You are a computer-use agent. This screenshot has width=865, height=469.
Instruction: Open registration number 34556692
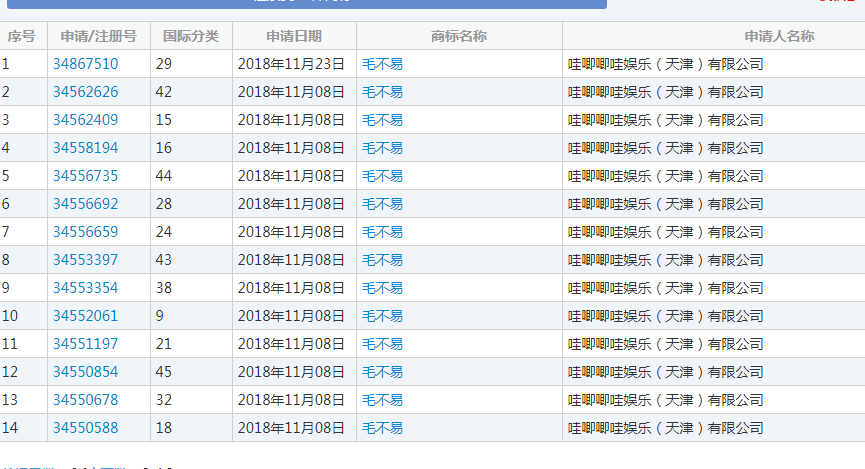tap(86, 204)
